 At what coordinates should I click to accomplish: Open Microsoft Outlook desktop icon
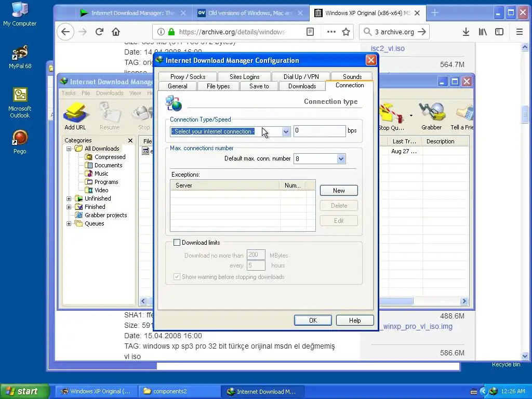[x=20, y=102]
